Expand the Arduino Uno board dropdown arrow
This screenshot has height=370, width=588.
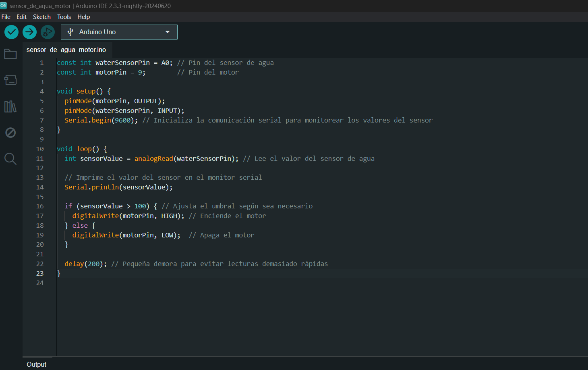click(x=168, y=32)
